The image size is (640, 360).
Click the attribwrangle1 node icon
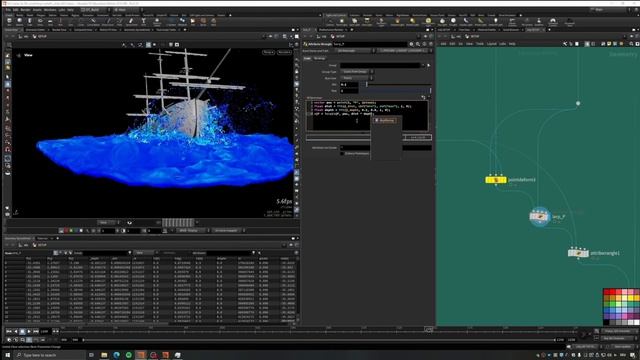[578, 253]
